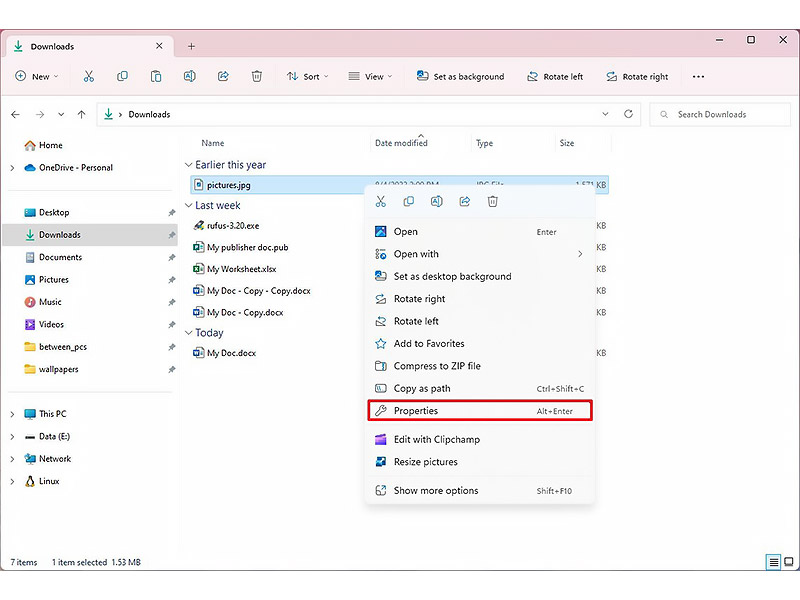The image size is (800, 600).
Task: Select Add to Favorites
Action: point(480,344)
